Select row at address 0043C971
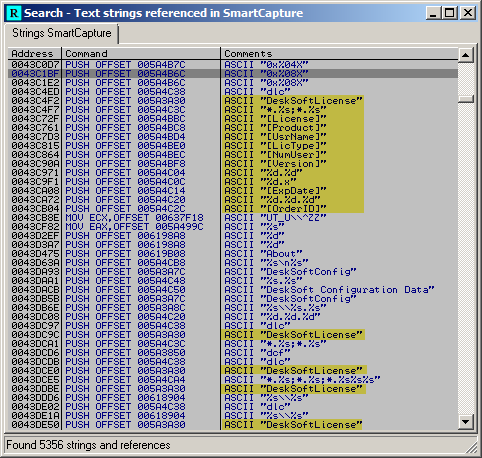482x458 pixels. point(233,173)
